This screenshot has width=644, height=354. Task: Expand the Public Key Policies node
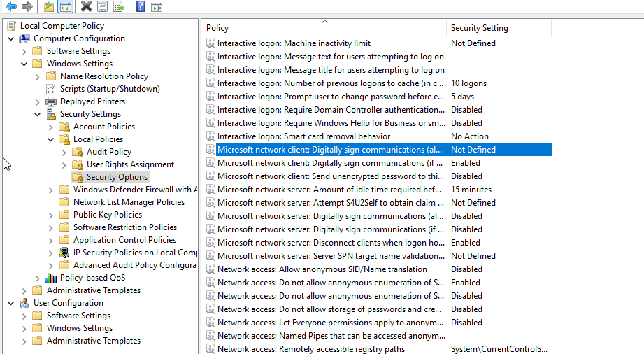(50, 215)
